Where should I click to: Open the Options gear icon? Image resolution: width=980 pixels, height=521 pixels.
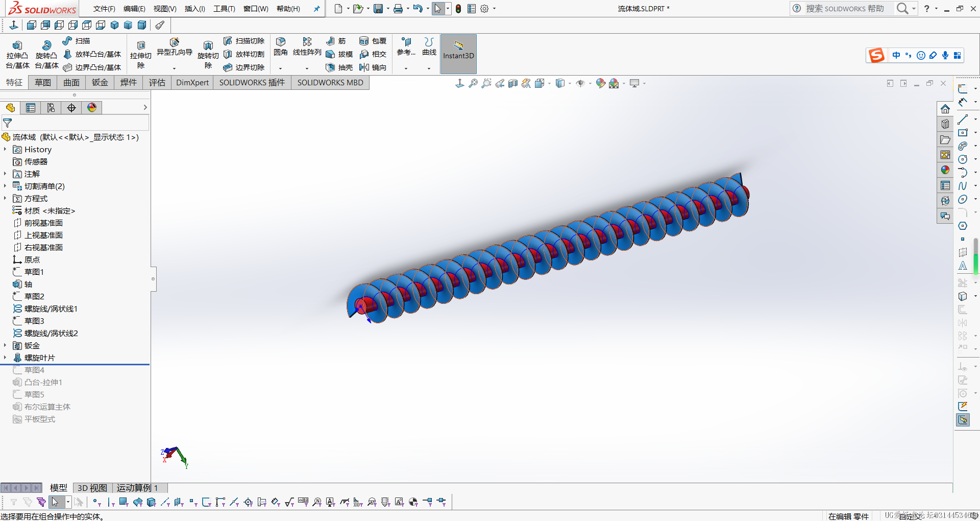coord(484,9)
